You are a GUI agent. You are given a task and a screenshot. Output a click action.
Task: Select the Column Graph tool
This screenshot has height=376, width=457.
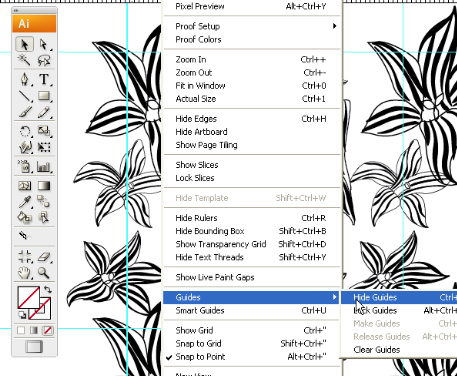click(x=44, y=166)
